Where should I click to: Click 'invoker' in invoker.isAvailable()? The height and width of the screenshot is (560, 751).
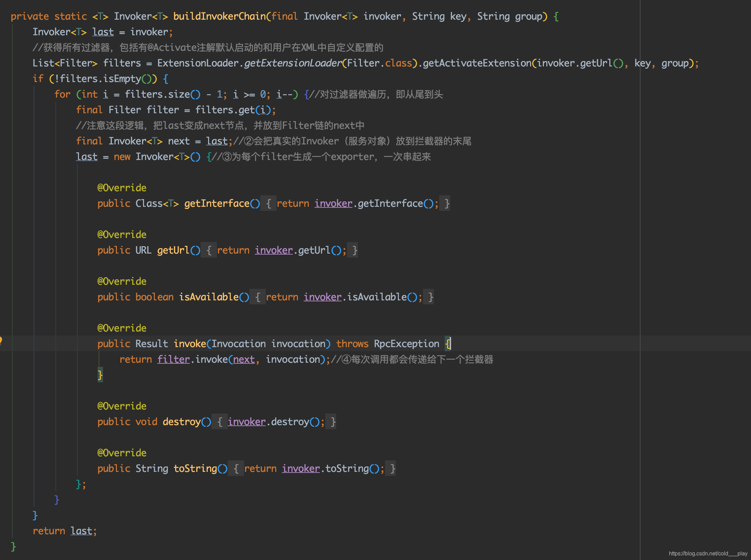(323, 297)
